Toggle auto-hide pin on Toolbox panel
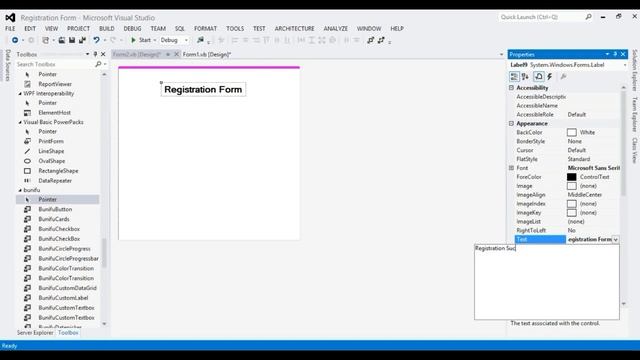The image size is (640, 360). tap(96, 54)
